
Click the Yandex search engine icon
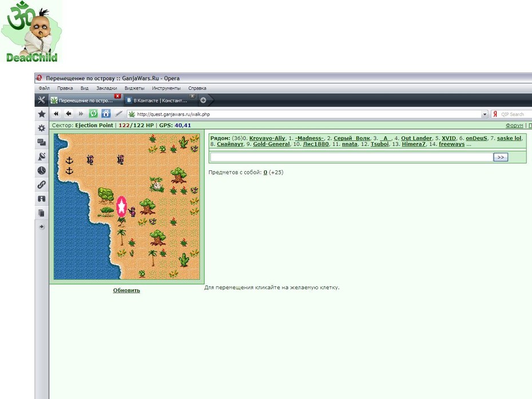pos(495,114)
